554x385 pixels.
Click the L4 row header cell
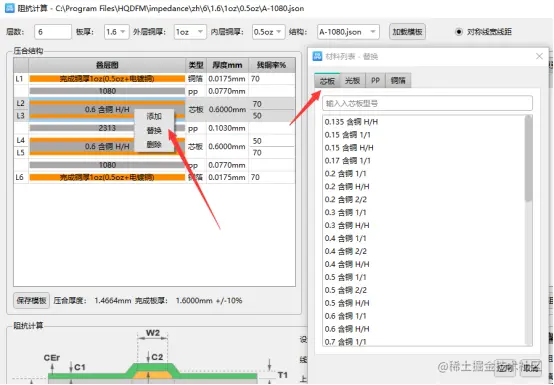pyautogui.click(x=21, y=141)
